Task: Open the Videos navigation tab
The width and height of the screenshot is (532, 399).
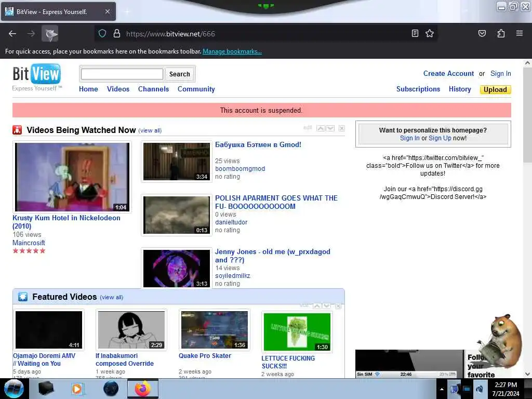Action: point(118,89)
